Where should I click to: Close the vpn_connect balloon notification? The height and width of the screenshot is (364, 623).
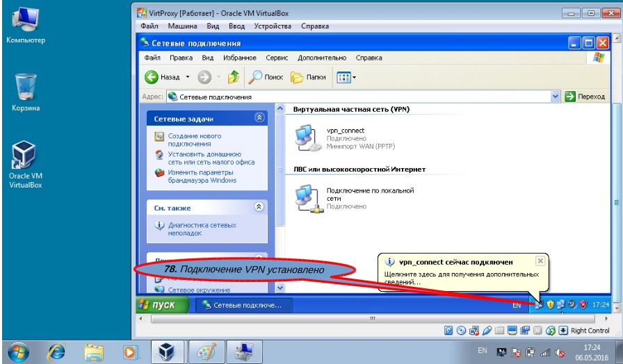coord(540,261)
